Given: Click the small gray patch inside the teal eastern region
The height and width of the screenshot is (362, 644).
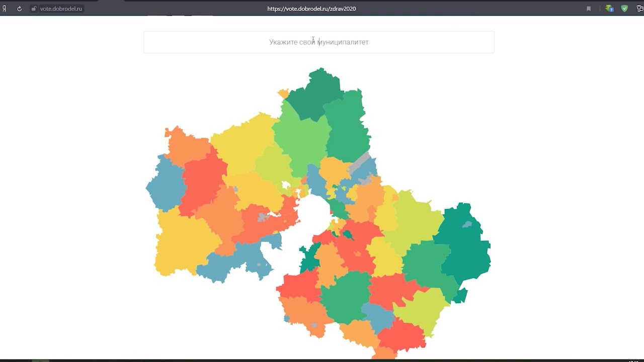Looking at the screenshot, I should [468, 224].
